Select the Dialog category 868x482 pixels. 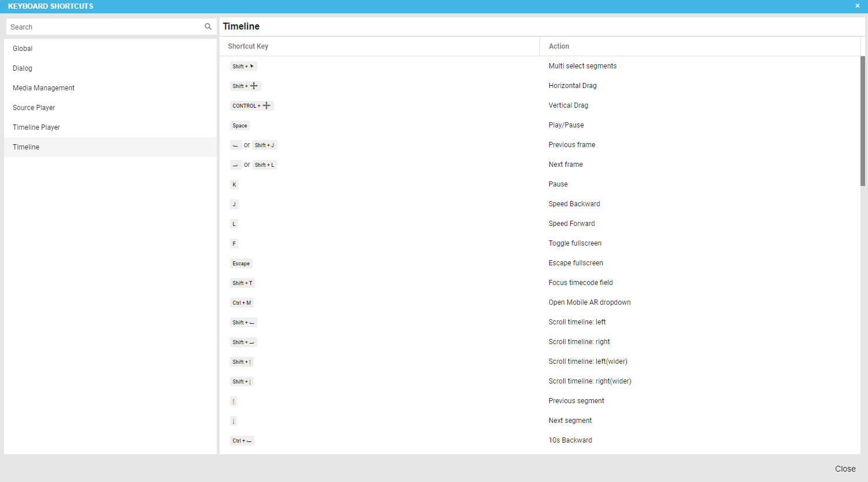point(23,68)
